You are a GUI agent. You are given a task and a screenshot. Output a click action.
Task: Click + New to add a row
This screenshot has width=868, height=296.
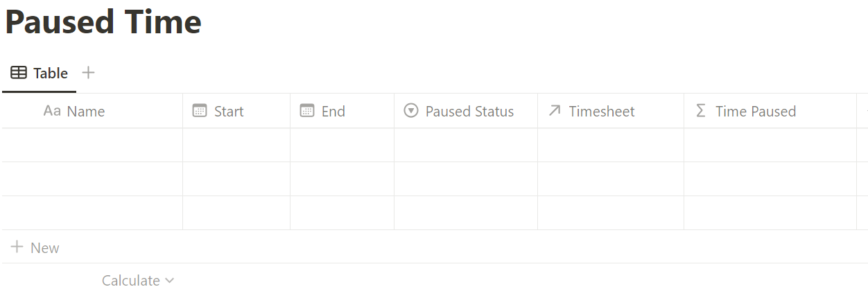35,247
